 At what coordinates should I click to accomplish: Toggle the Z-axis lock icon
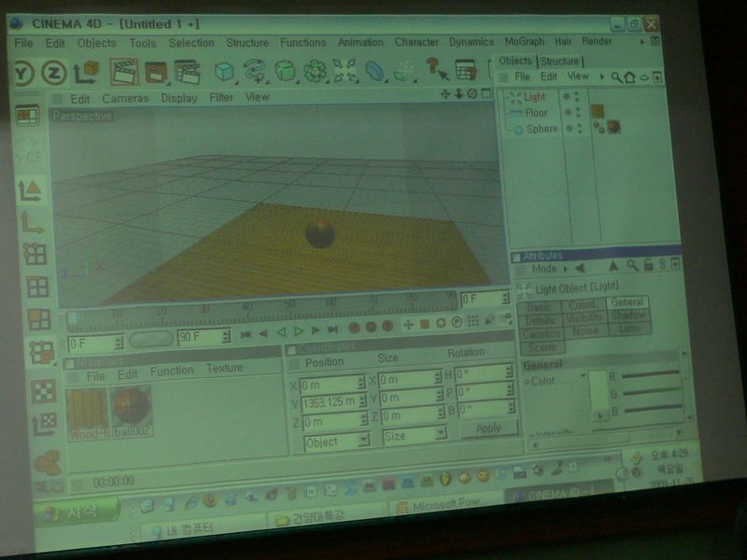point(54,74)
